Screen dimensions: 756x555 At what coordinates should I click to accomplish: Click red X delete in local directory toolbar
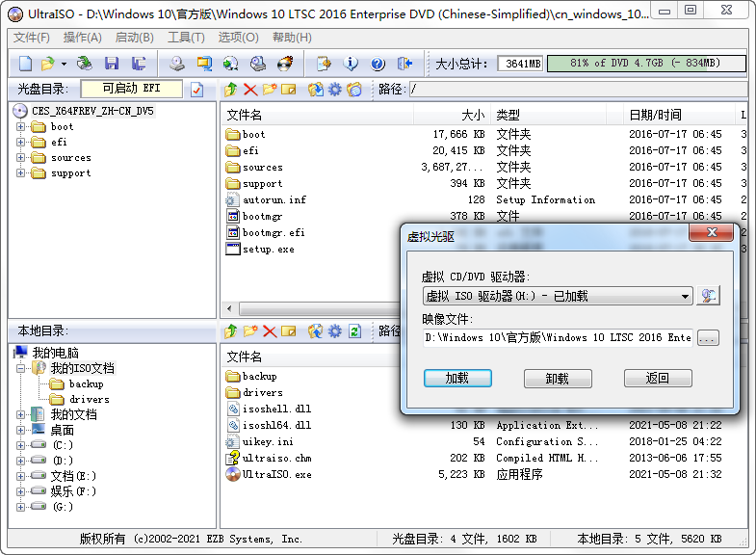(x=270, y=331)
